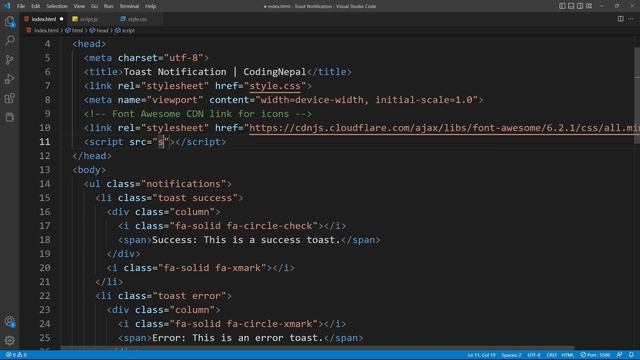
Task: Open the cdnjs Font Awesome URL link
Action: tap(444, 128)
